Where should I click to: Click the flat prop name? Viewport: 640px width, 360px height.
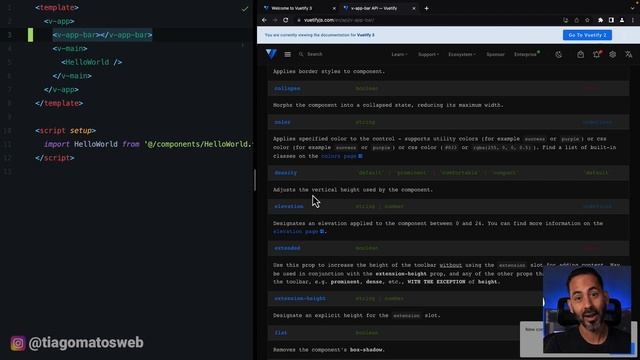(x=280, y=333)
